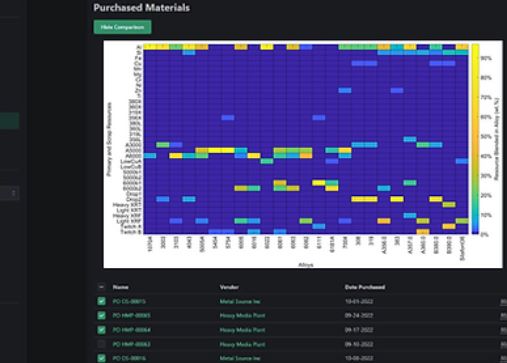Screen dimensions: 507x363
Task: Open the PO name link dated 09-10-2022
Action: [132, 344]
